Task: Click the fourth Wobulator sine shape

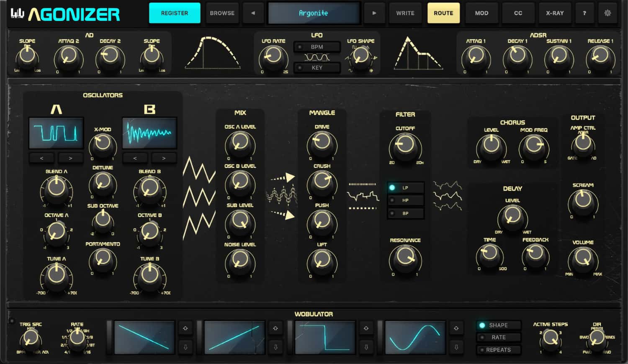Action: 415,338
